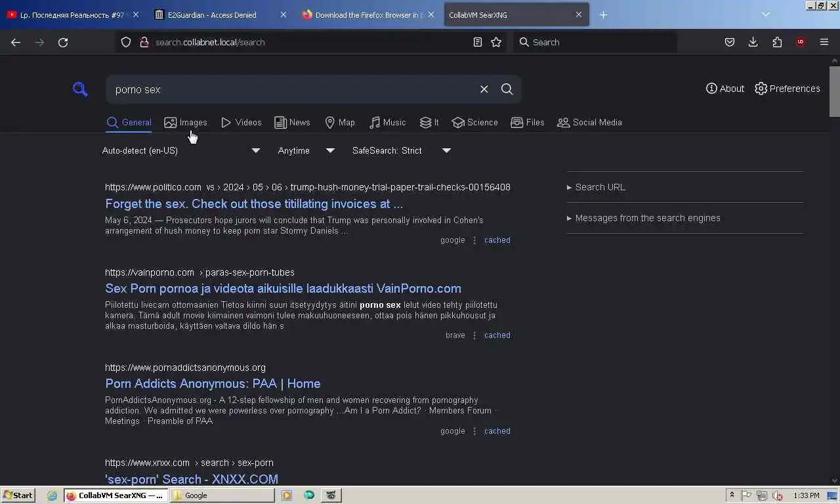Switch to the News category
Viewport: 840px width, 504px height.
tap(292, 123)
